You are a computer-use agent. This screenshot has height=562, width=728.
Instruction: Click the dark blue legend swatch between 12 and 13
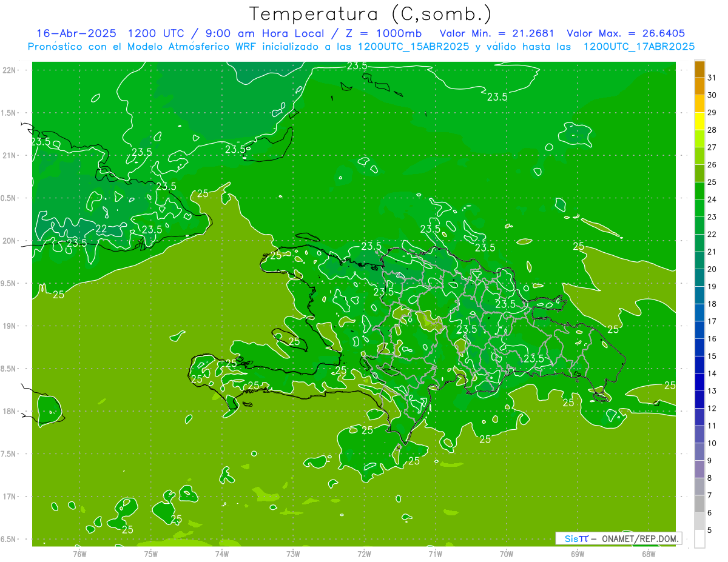click(699, 400)
